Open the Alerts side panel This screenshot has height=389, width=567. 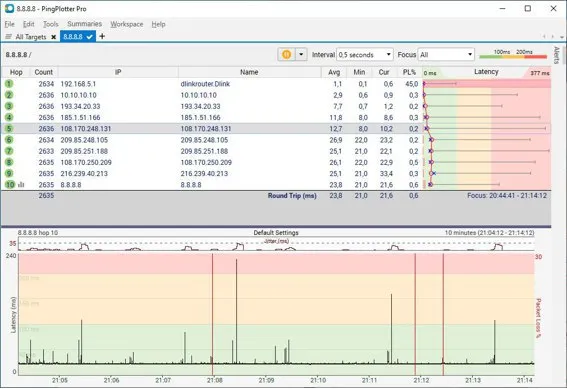coord(557,55)
